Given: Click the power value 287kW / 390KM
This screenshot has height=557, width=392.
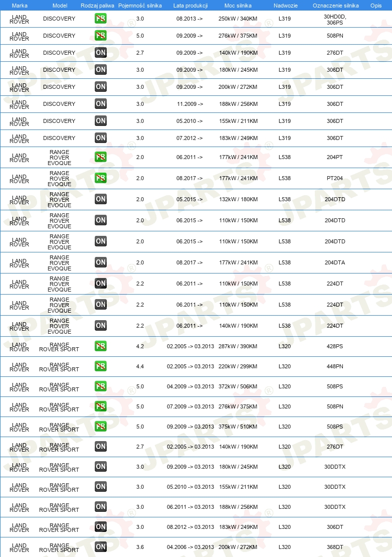Looking at the screenshot, I should 238,346.
